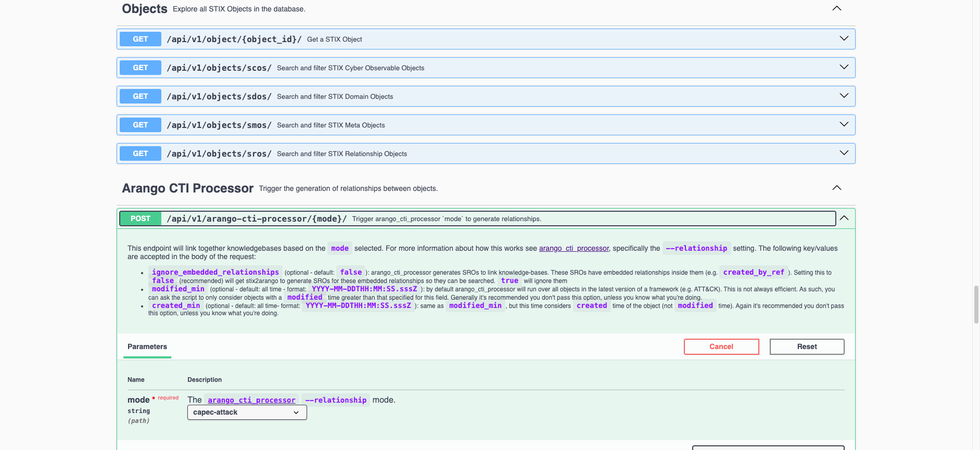Collapse the Arango CTI Processor section
980x450 pixels.
point(836,188)
